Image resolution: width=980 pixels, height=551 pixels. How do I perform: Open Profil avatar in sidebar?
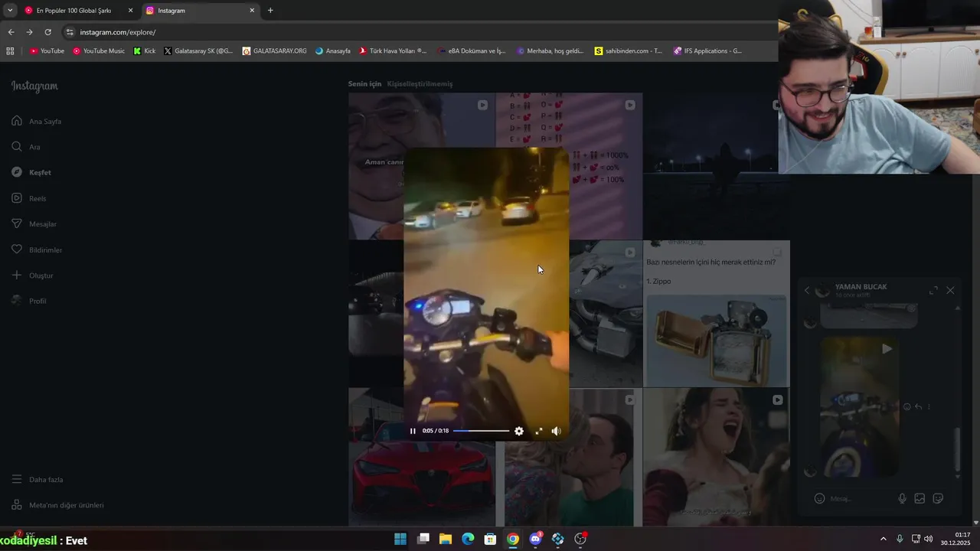16,301
